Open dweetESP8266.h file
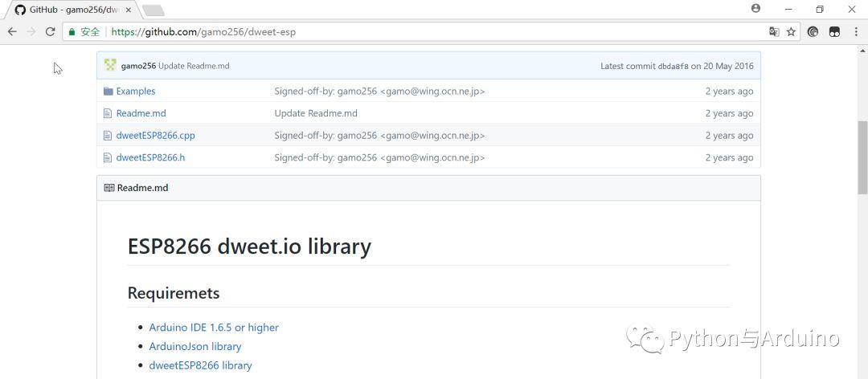 [x=150, y=157]
